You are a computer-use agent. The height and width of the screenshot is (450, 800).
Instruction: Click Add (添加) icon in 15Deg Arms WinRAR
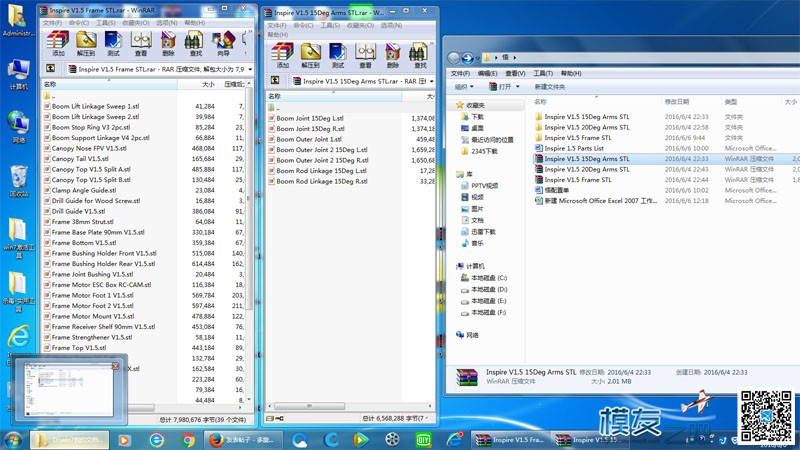click(x=282, y=55)
